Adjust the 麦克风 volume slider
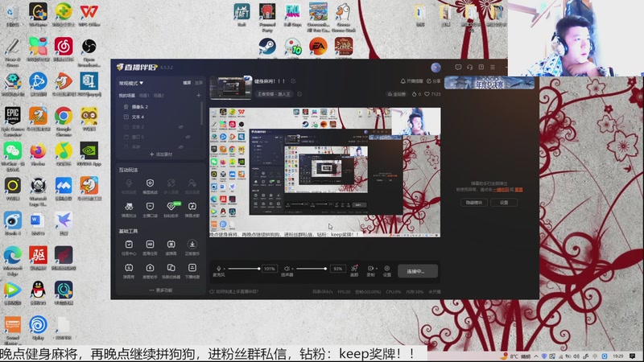The width and height of the screenshot is (644, 362). coord(244,269)
